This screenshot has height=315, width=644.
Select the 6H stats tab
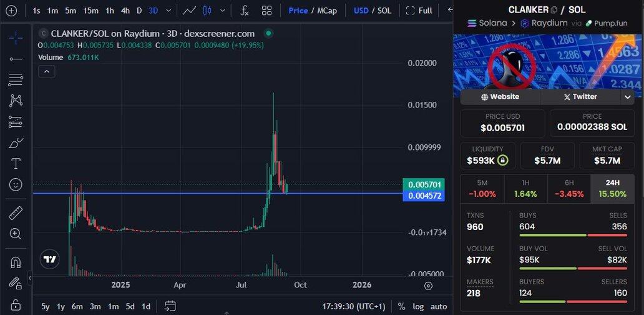pos(569,189)
